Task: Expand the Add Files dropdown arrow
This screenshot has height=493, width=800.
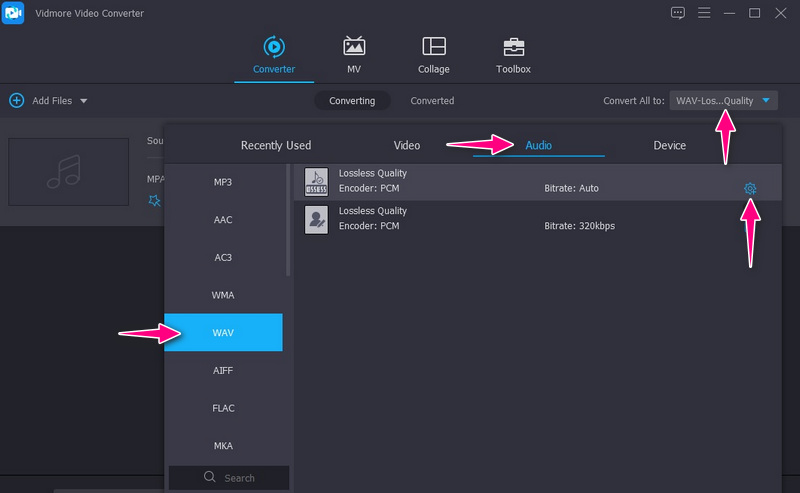Action: [x=84, y=101]
